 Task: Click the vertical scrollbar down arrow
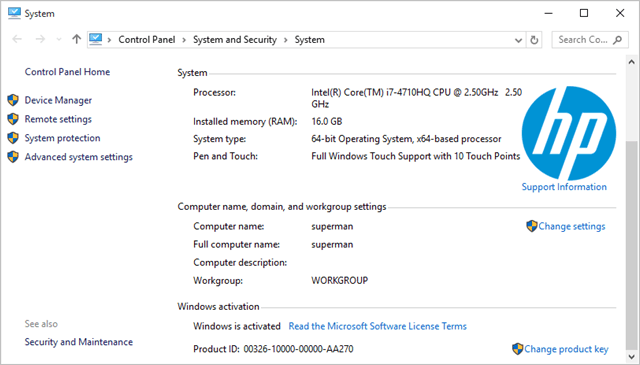tap(631, 357)
